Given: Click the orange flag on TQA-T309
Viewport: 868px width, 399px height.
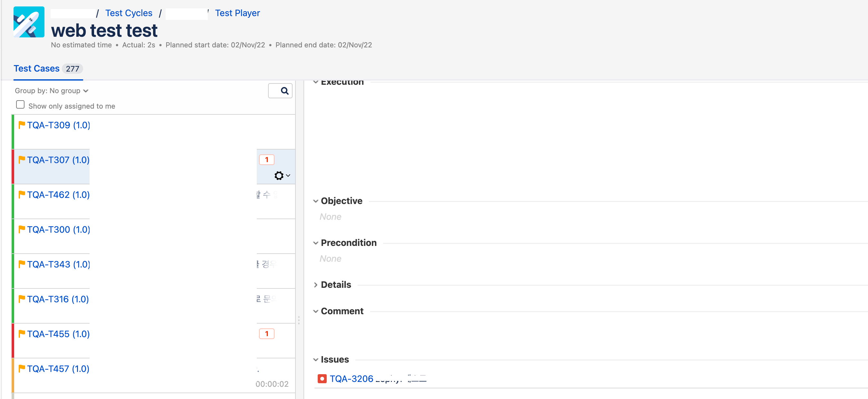Looking at the screenshot, I should (x=22, y=125).
